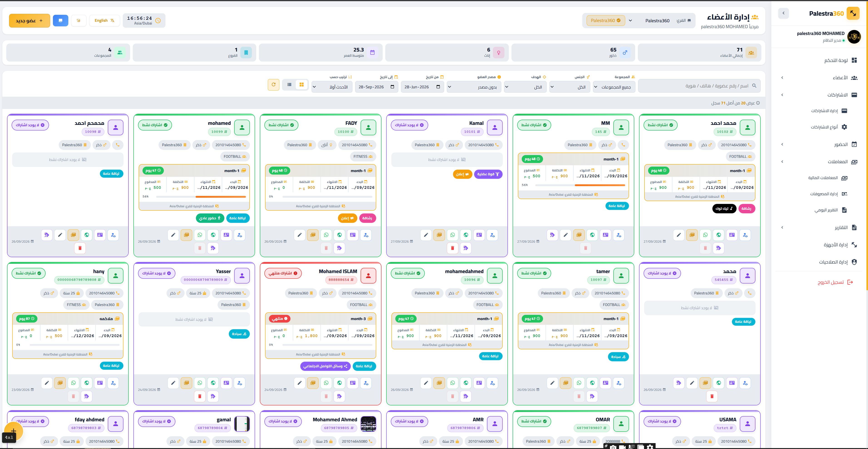View profile icon on محمد احمد 10102 card
This screenshot has height=449, width=868.
tap(745, 235)
